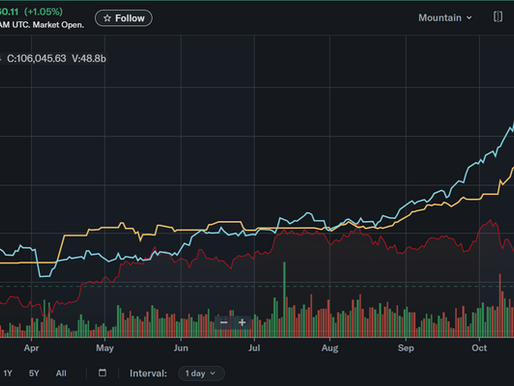Click the Jun axis label
Viewport: 514px width, 386px height.
(x=181, y=348)
